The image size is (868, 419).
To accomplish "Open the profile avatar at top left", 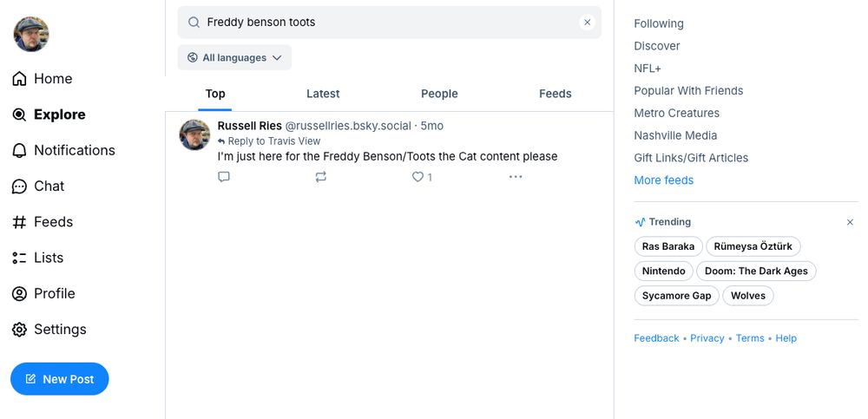I will (31, 34).
